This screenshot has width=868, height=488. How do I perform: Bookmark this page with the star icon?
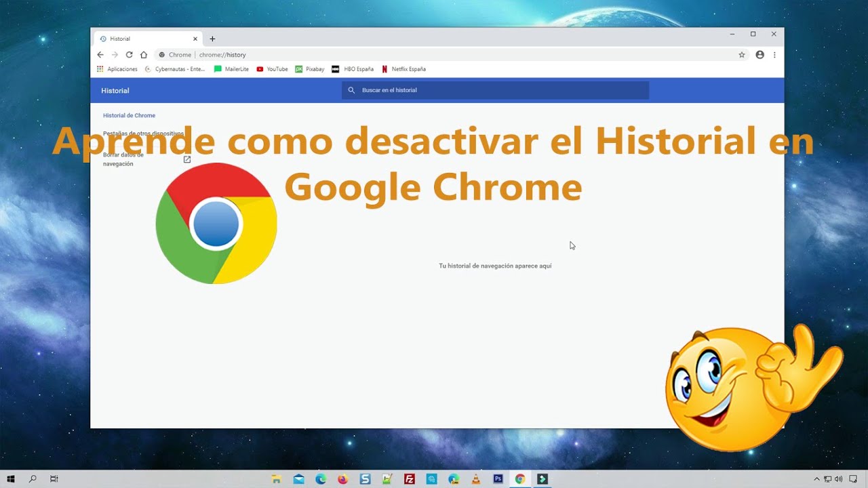click(x=742, y=55)
